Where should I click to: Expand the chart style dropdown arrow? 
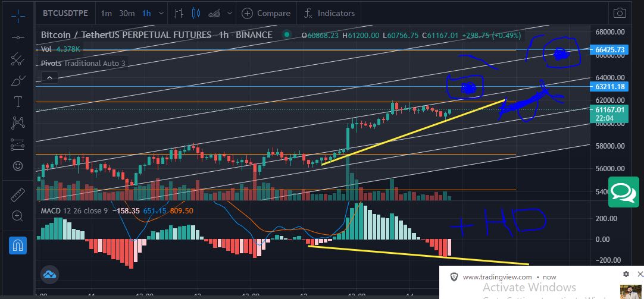pyautogui.click(x=229, y=13)
